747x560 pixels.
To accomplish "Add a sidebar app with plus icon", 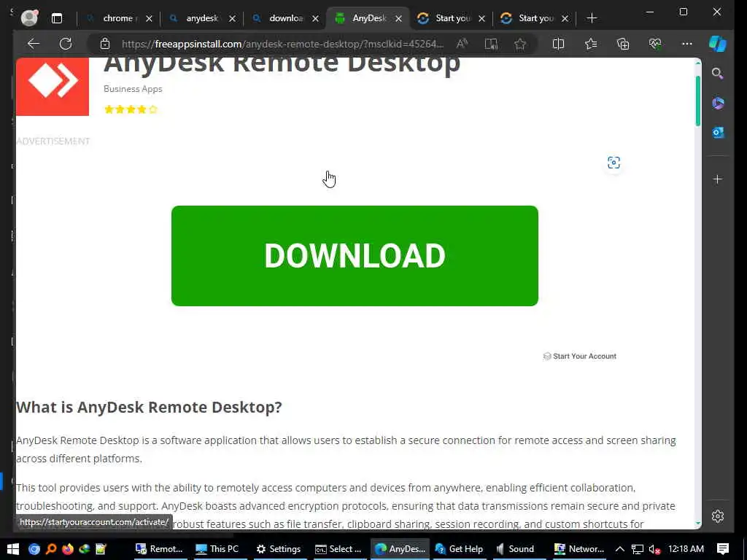I will (718, 179).
